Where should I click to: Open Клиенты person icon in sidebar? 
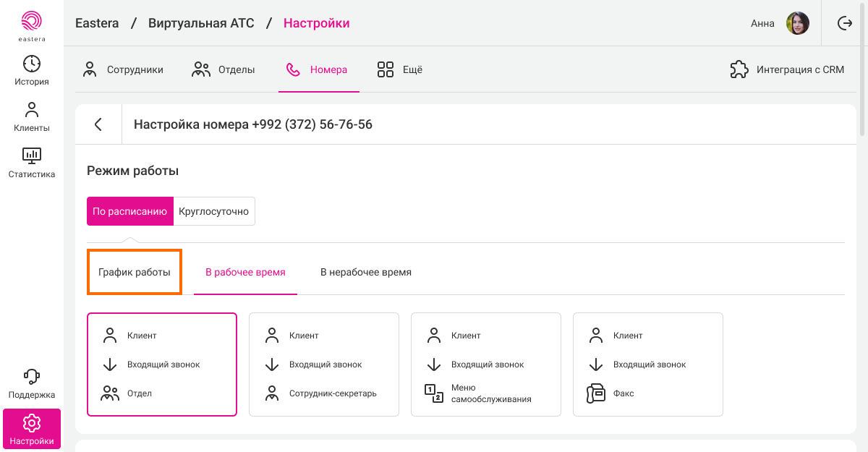[x=32, y=110]
